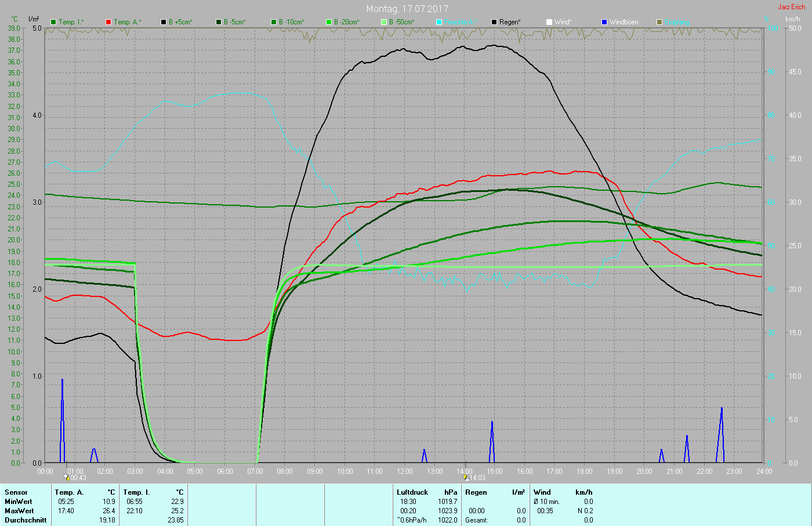Click the marker icon at 14:03
Image resolution: width=812 pixels, height=526 pixels.
[x=466, y=477]
